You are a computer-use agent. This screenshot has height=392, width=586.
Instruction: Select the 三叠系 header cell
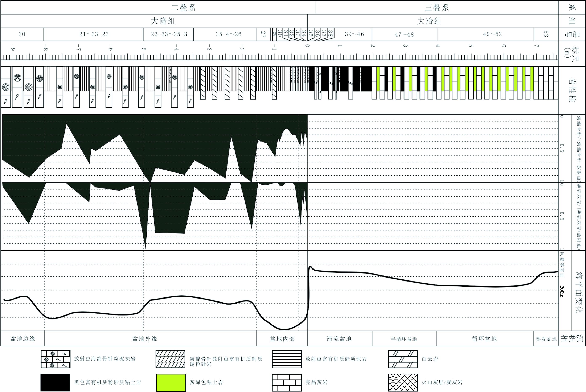click(x=437, y=8)
